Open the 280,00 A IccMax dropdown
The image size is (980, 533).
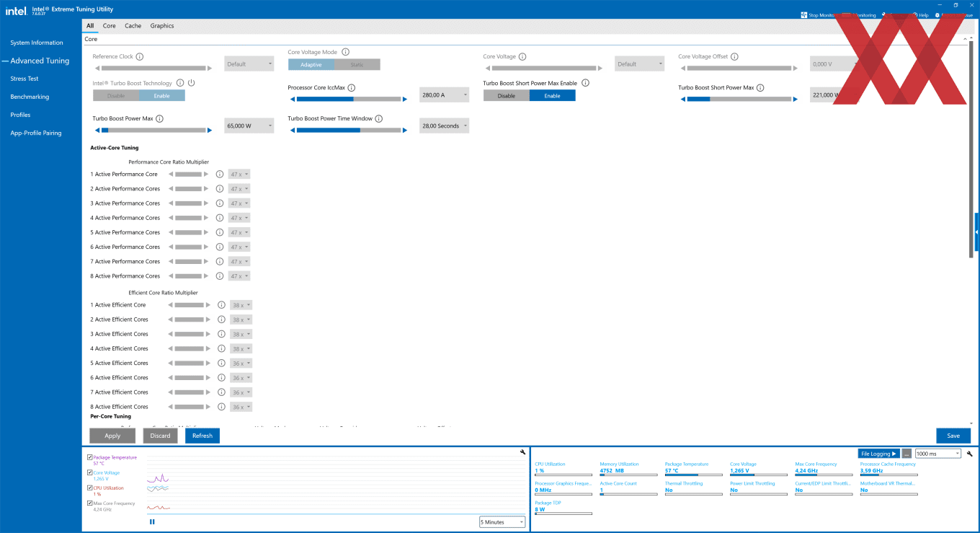point(445,95)
